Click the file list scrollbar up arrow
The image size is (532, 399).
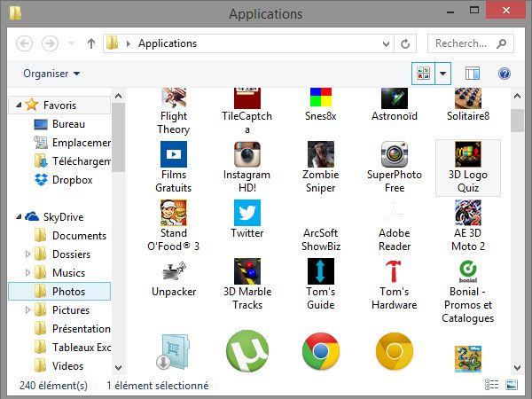pos(517,96)
